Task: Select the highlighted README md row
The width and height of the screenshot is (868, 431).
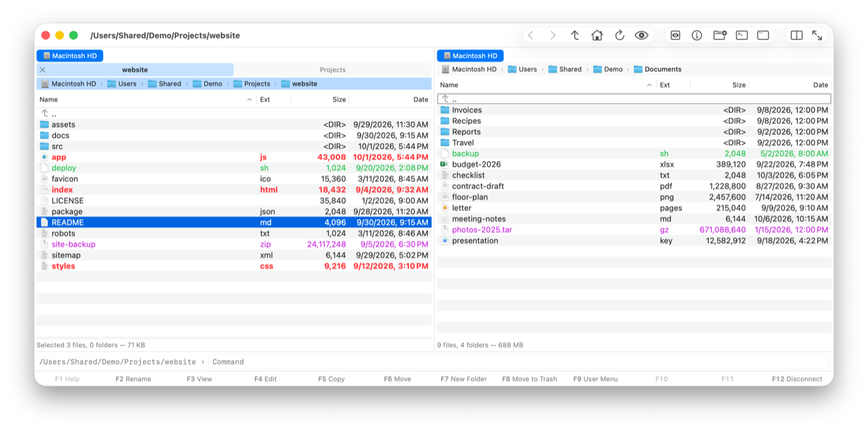Action: coord(234,222)
